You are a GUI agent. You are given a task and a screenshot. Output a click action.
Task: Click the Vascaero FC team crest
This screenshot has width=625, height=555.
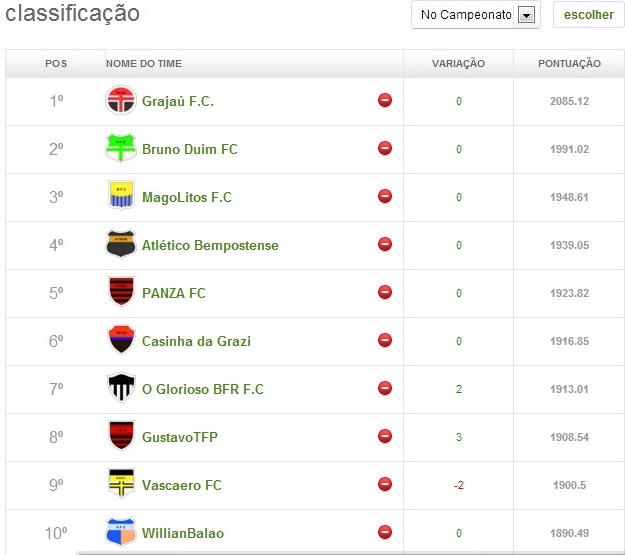(x=120, y=485)
